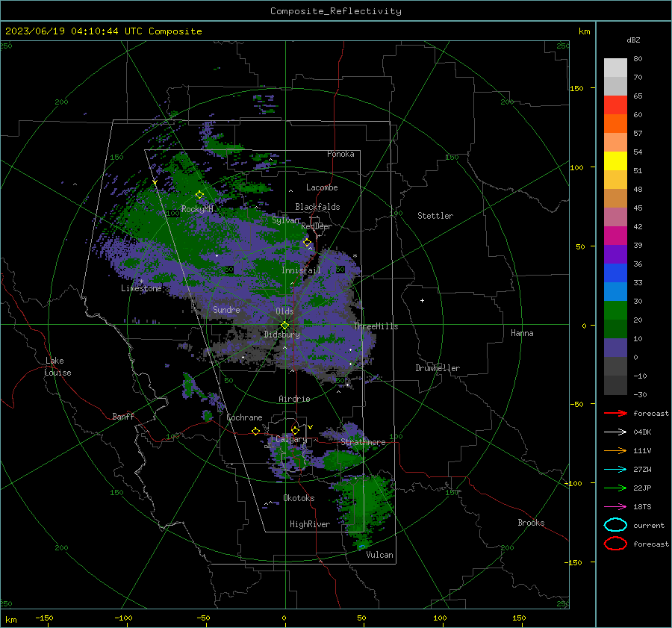Screen dimensions: 672x628
Task: Click the 'forecast' text beside red ellipse
Action: [651, 544]
